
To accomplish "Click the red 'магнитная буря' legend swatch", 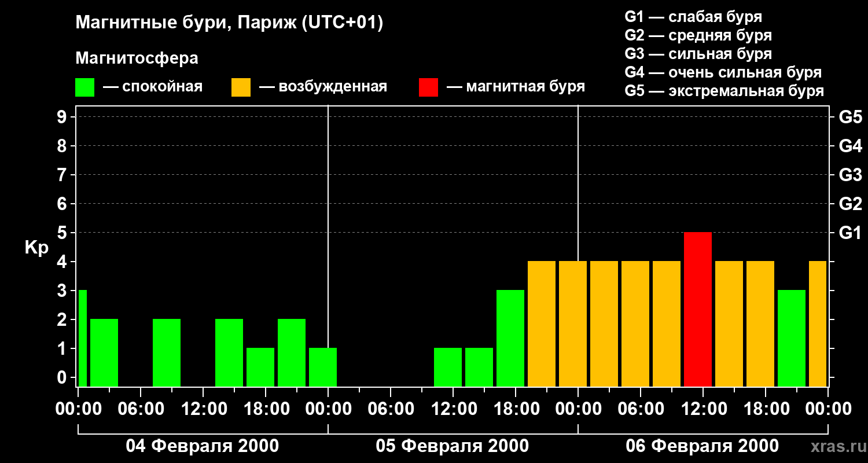I will (x=428, y=87).
